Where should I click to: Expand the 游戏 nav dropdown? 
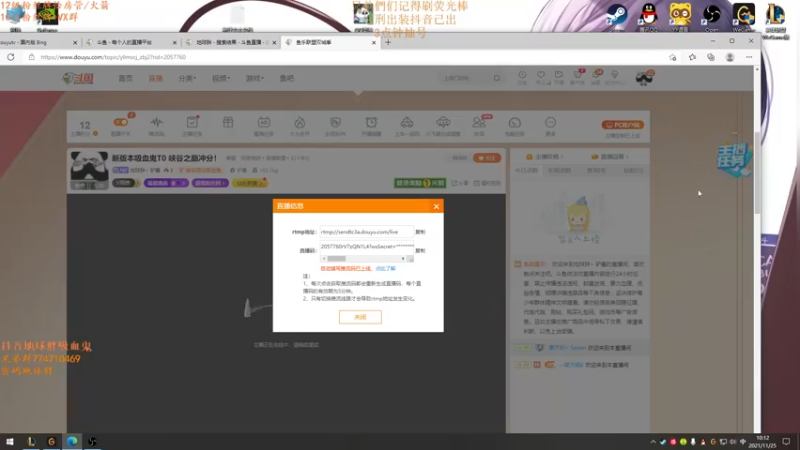click(254, 79)
